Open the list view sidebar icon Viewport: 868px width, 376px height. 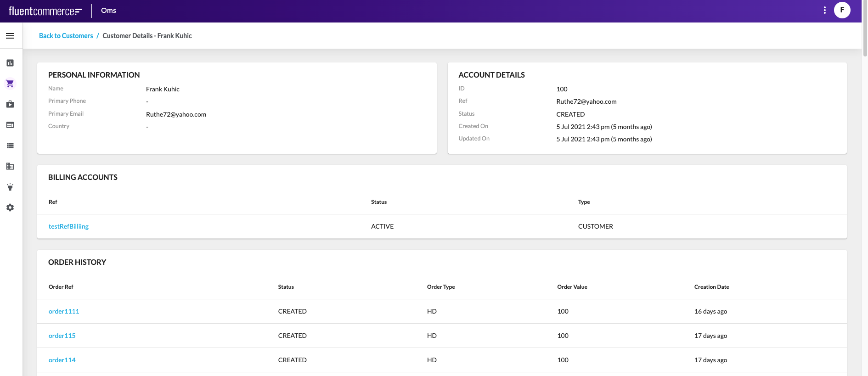click(x=10, y=146)
